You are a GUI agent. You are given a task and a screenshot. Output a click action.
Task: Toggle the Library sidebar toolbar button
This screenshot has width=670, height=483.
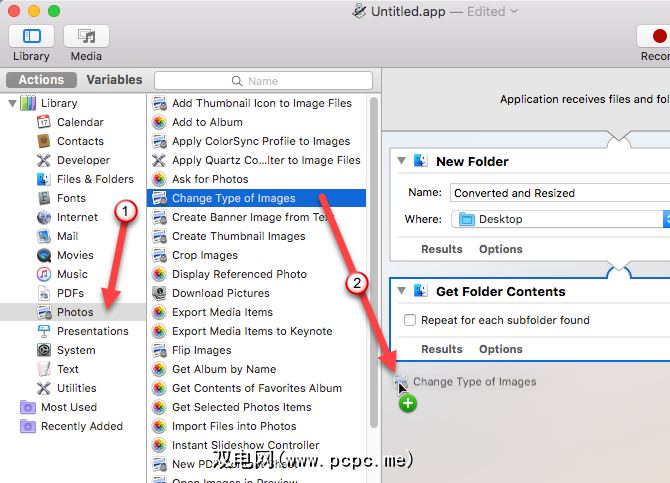(31, 36)
